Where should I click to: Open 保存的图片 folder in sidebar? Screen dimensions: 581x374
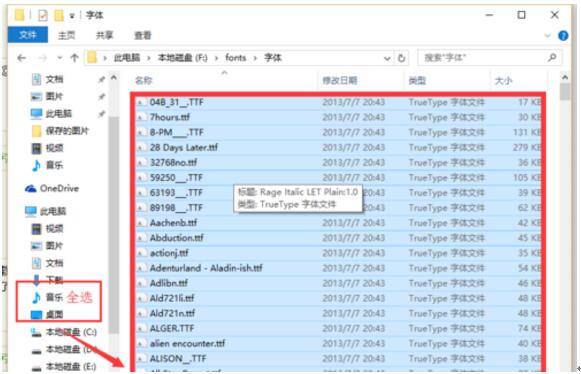tap(60, 131)
